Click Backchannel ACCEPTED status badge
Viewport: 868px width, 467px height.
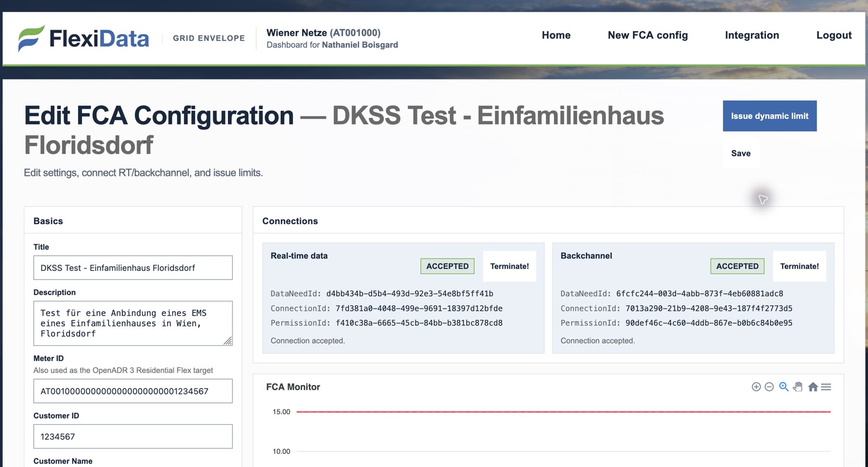tap(737, 266)
